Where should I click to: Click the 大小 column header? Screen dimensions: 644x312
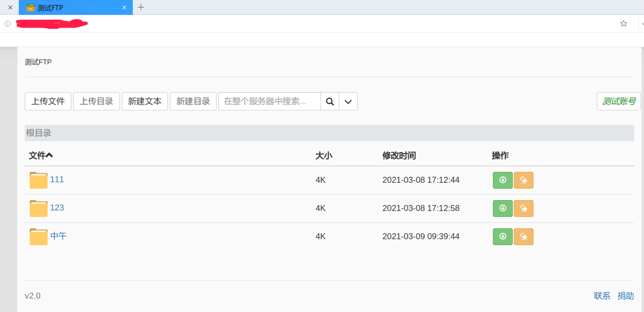click(x=323, y=156)
